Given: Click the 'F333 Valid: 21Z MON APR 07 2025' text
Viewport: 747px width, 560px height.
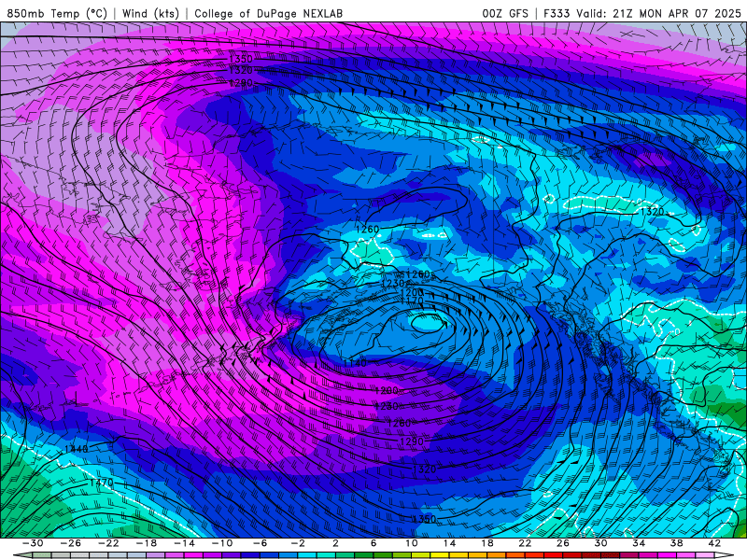Looking at the screenshot, I should (642, 13).
